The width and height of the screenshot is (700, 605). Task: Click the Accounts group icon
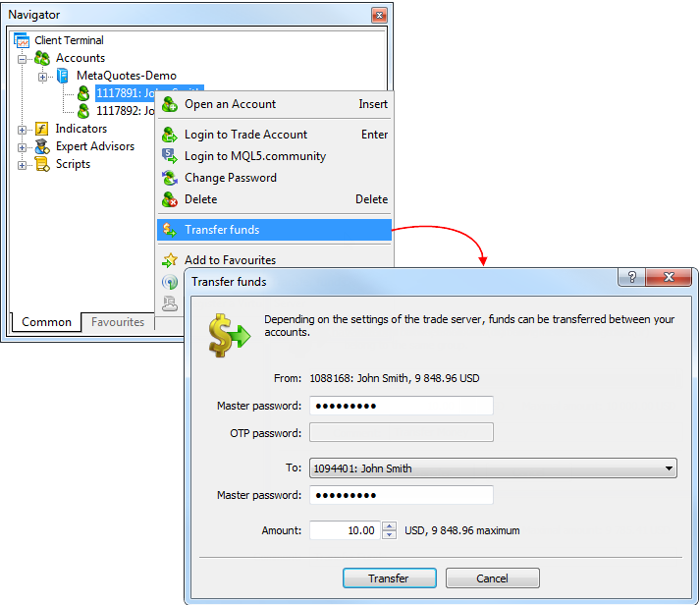coord(42,58)
